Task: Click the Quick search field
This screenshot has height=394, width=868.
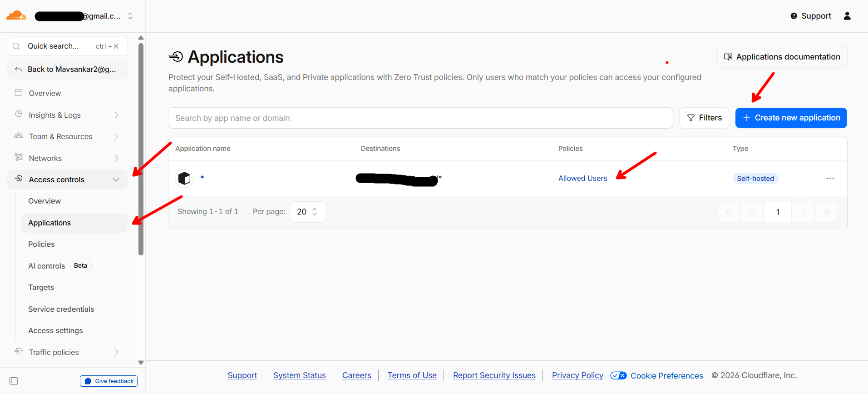Action: point(67,46)
